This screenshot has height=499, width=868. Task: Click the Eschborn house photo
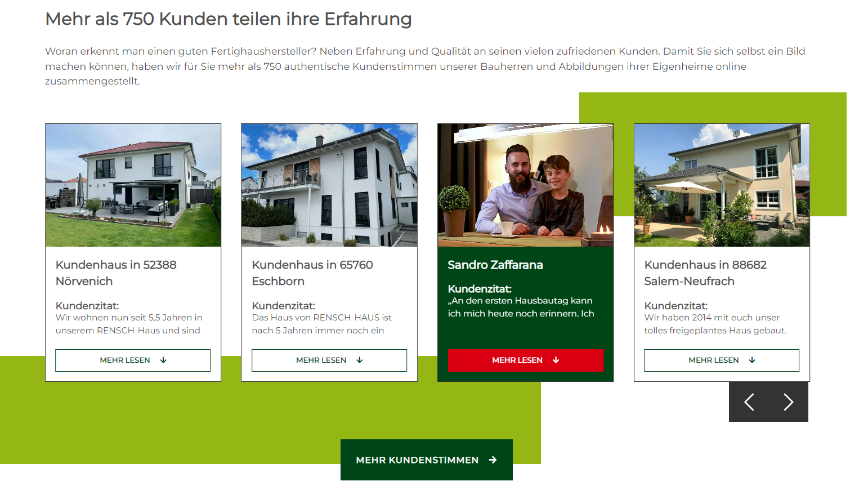(329, 185)
